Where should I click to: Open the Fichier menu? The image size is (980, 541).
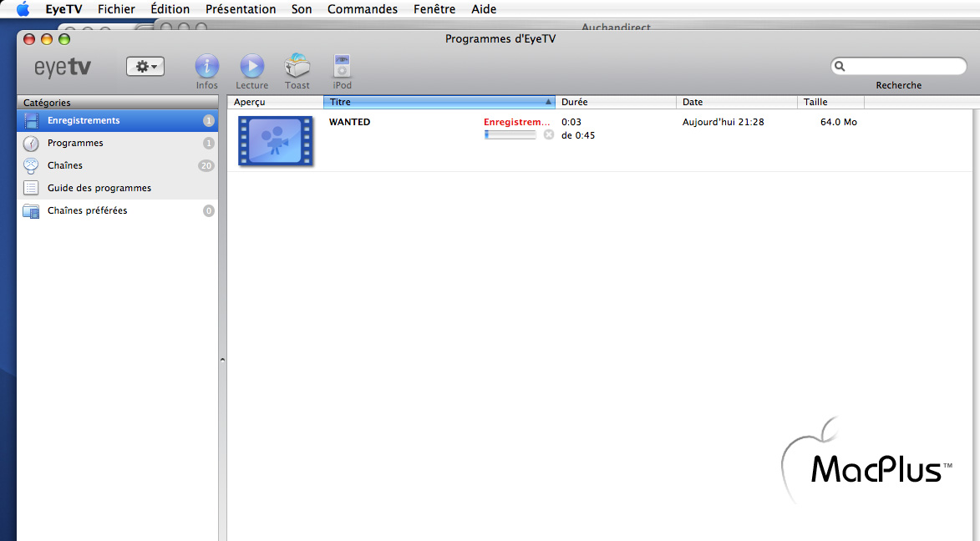(116, 8)
